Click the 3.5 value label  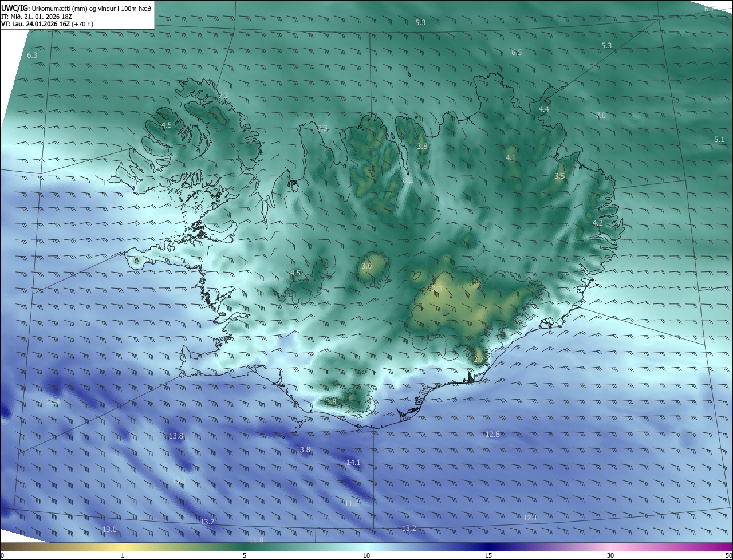pos(559,176)
